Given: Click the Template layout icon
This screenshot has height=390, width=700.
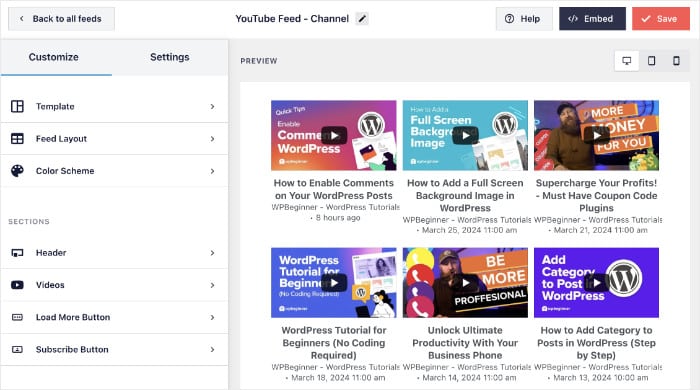Looking at the screenshot, I should point(17,106).
